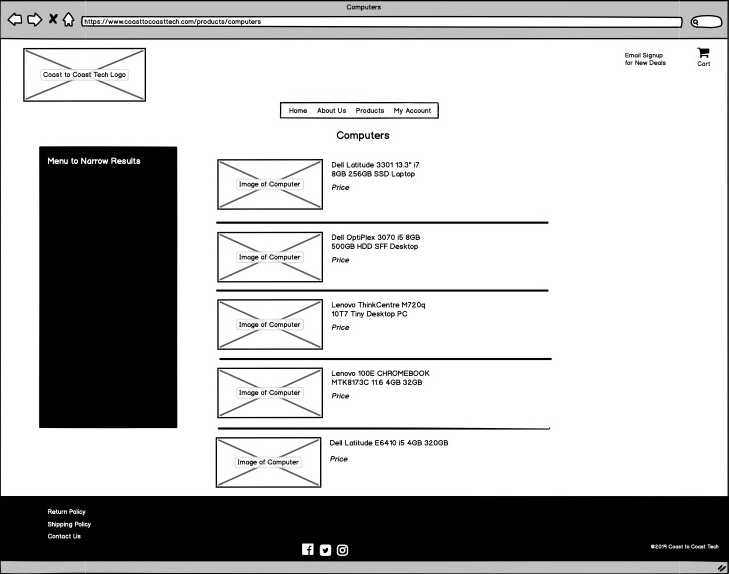This screenshot has height=574, width=729.
Task: Click Email Signup for New Deals
Action: [645, 59]
